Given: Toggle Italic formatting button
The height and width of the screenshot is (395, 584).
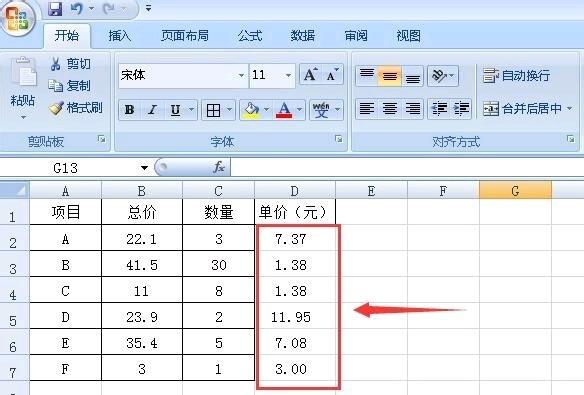Looking at the screenshot, I should (x=152, y=110).
